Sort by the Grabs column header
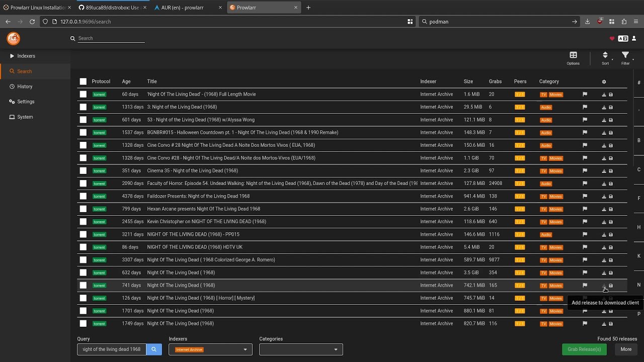 495,81
